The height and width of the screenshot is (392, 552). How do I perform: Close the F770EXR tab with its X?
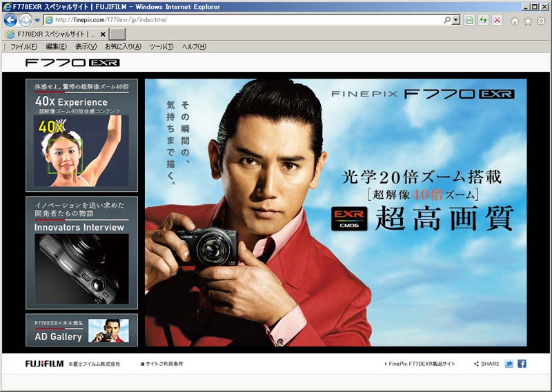[x=103, y=35]
